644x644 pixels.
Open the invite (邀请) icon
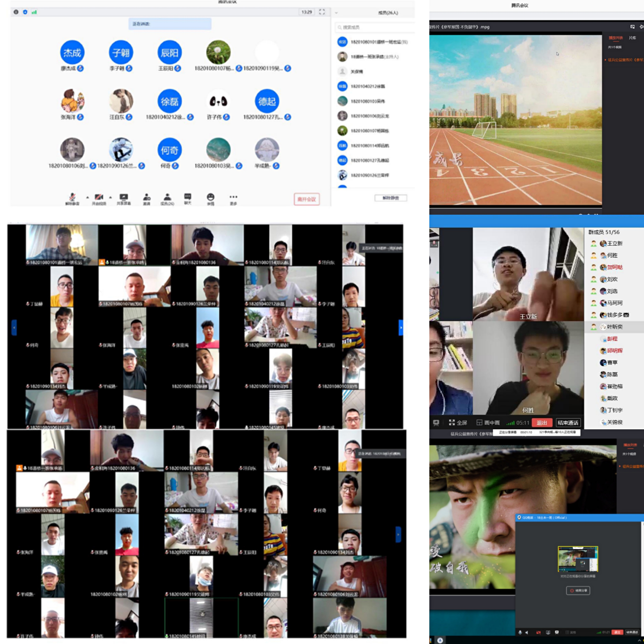(147, 197)
